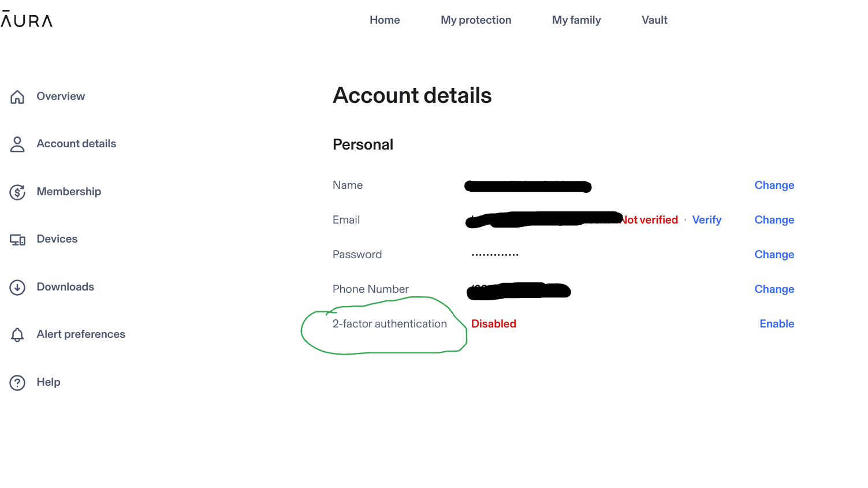Change the account password
Screen dimensions: 868x488
pyautogui.click(x=774, y=254)
